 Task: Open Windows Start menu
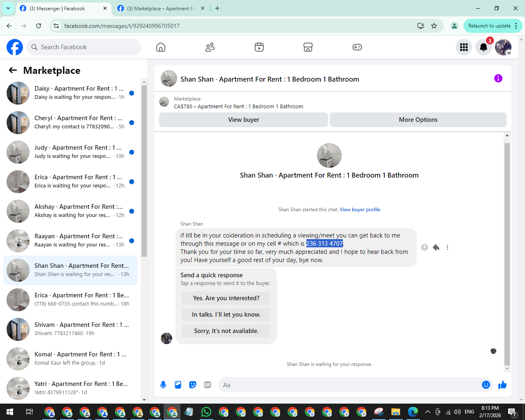click(x=10, y=412)
